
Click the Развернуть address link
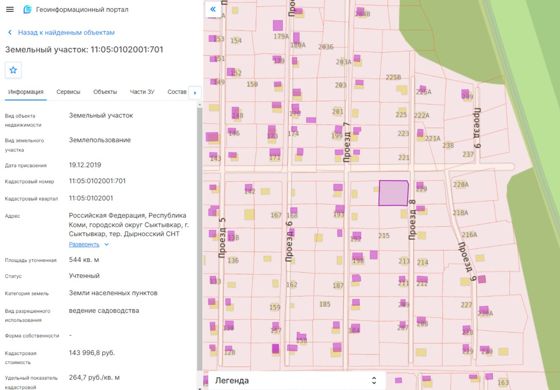tap(84, 245)
